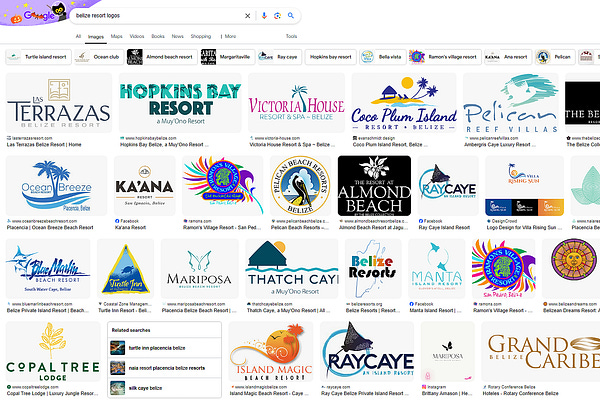600x400 pixels.
Task: Start a voice search with the microphone icon
Action: click(x=264, y=16)
